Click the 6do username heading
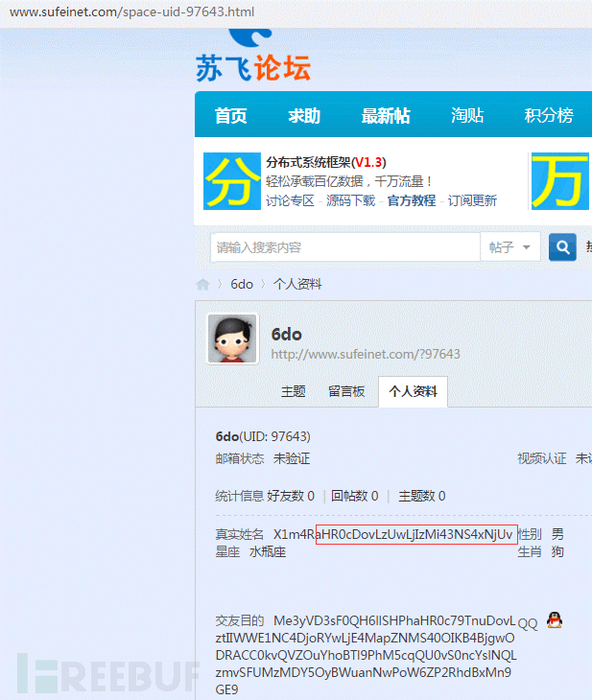Viewport: 592px width, 700px height. [286, 335]
